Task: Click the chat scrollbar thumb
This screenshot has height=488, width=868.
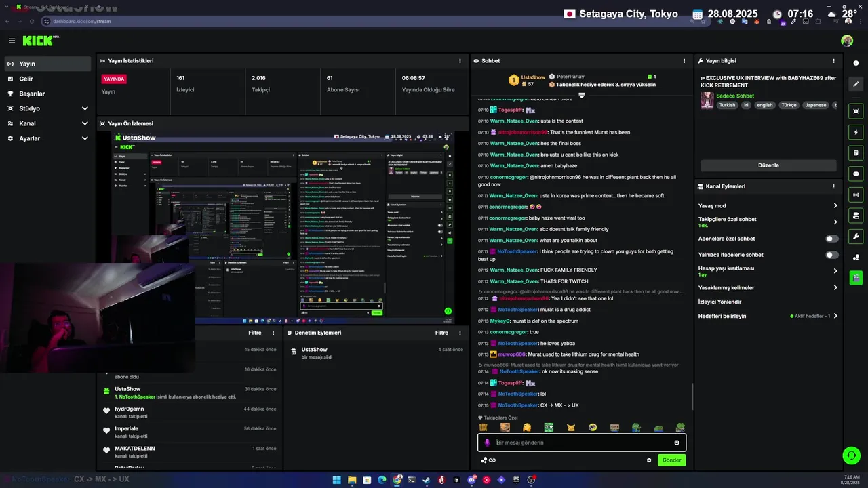Action: pyautogui.click(x=692, y=396)
